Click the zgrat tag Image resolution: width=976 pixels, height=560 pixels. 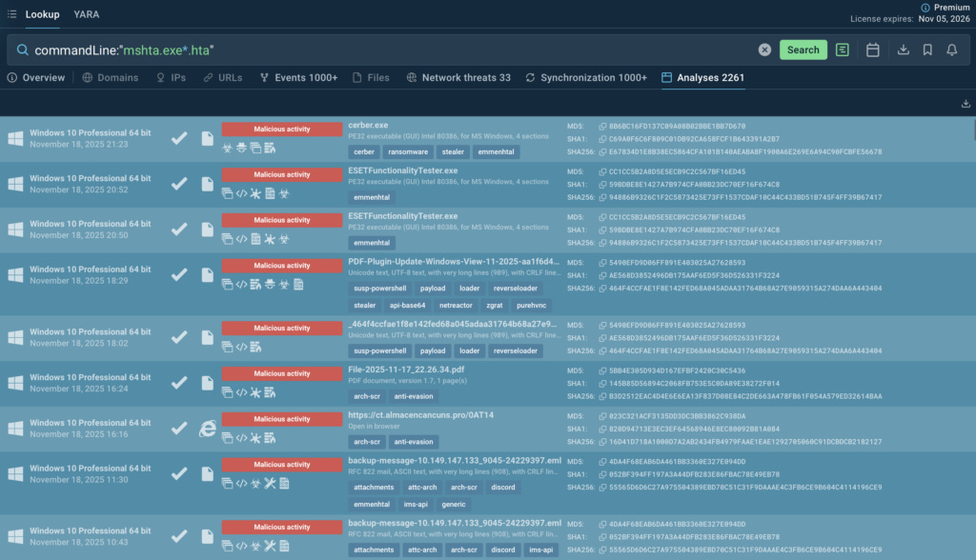tap(495, 306)
